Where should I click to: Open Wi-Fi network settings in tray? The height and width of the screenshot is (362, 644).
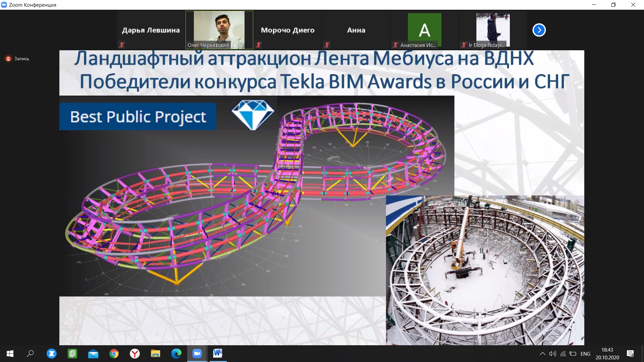(x=563, y=354)
